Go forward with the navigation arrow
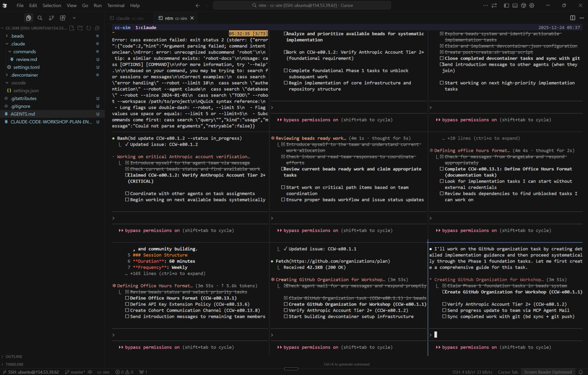588x375 pixels. [x=207, y=5]
